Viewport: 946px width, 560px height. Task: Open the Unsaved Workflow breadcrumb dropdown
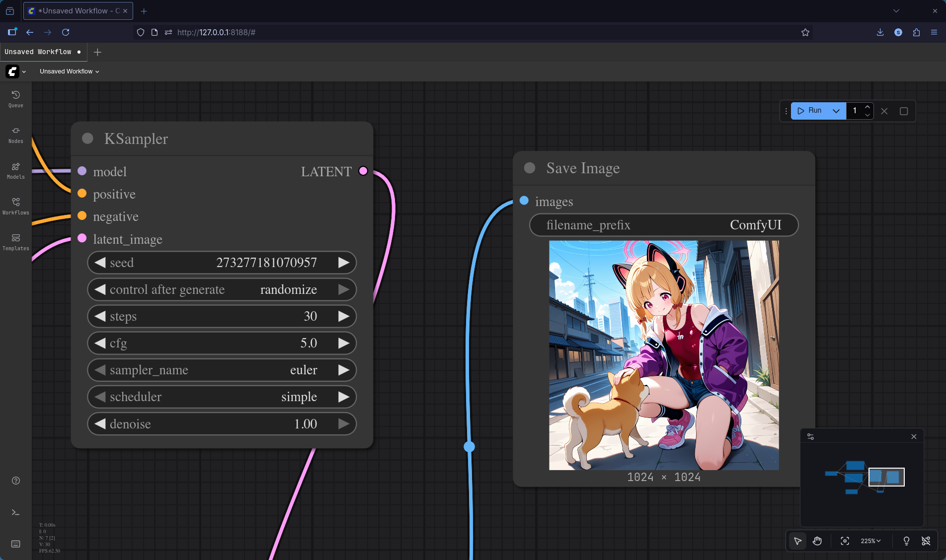(x=69, y=71)
